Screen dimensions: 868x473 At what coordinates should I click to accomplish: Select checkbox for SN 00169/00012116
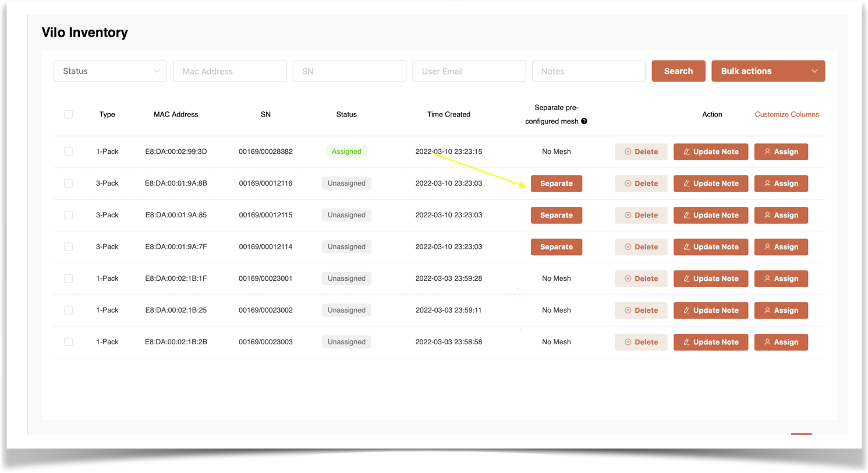pyautogui.click(x=68, y=183)
